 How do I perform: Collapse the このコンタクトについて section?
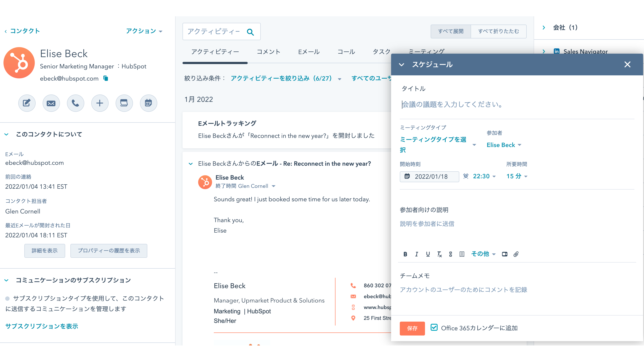click(x=7, y=134)
